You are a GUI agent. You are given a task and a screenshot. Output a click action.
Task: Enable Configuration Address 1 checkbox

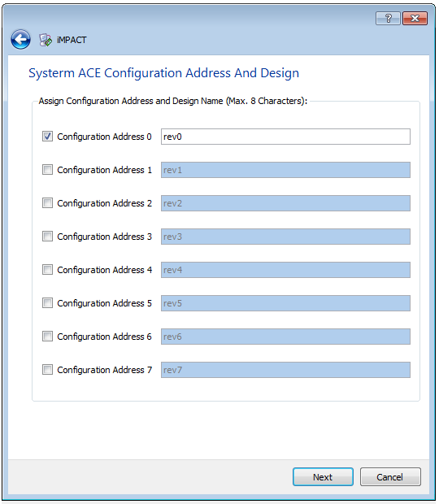click(48, 169)
